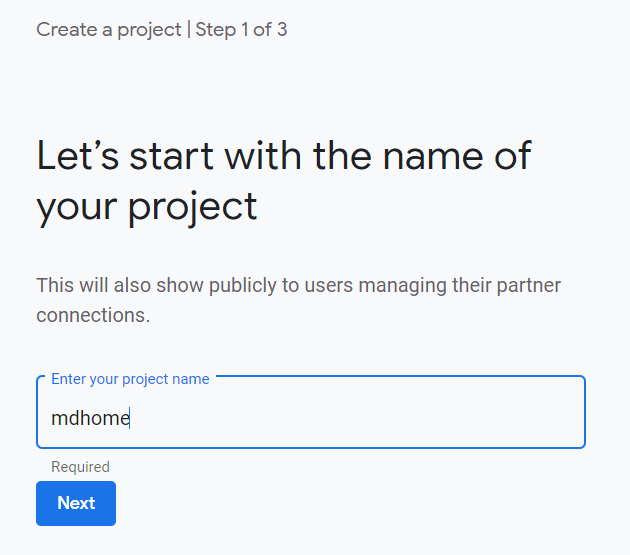
Task: Click the "Create a project" header text
Action: (108, 29)
